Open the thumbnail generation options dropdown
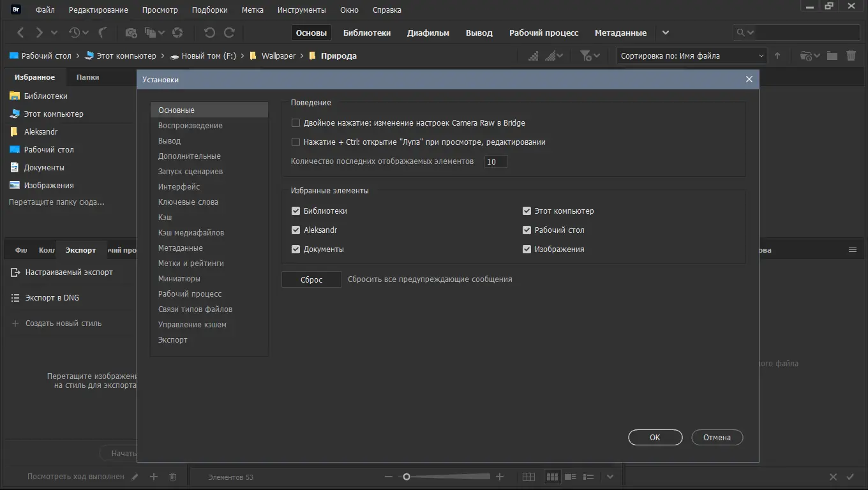Image resolution: width=868 pixels, height=490 pixels. (x=553, y=56)
